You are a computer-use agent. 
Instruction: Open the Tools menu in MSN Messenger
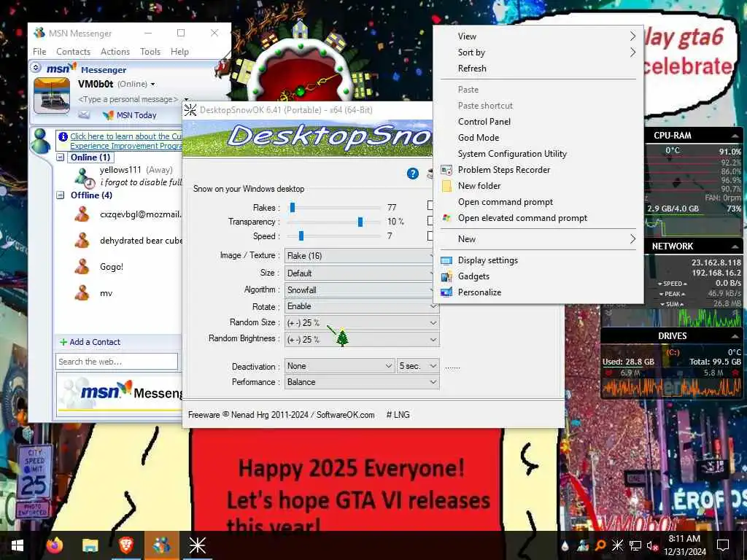point(150,52)
